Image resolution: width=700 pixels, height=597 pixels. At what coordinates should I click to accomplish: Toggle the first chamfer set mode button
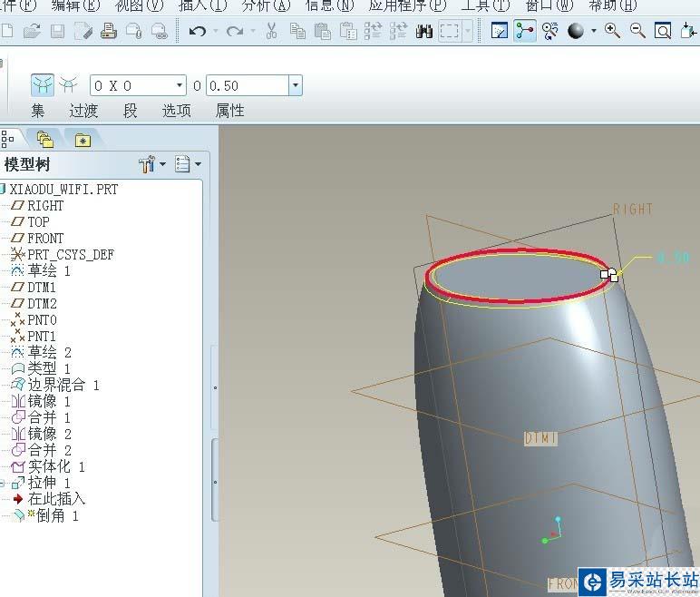coord(42,85)
